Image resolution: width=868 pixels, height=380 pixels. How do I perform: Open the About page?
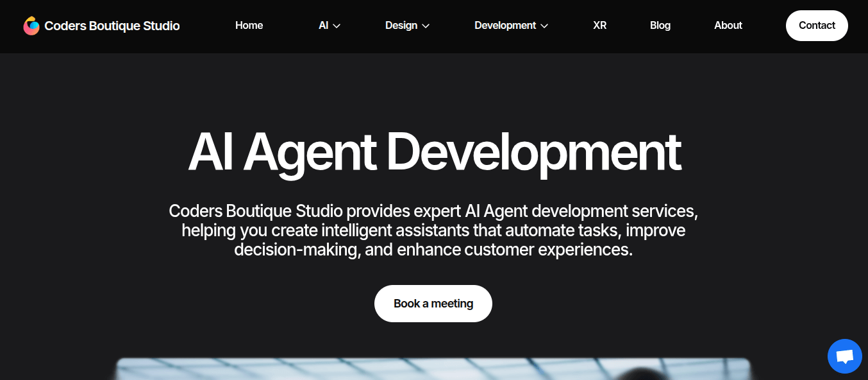pyautogui.click(x=728, y=26)
